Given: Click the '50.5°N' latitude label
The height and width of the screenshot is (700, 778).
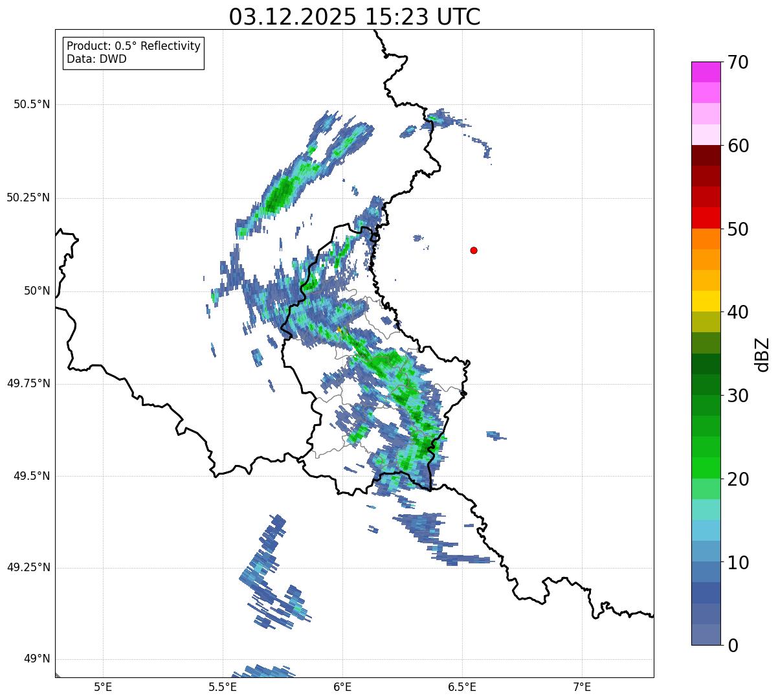Looking at the screenshot, I should [x=31, y=104].
